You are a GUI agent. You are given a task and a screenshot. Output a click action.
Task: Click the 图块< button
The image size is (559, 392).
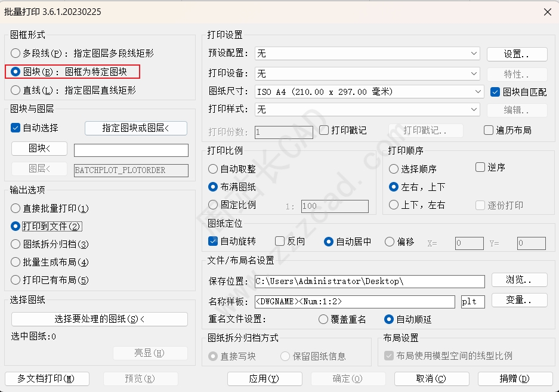tap(39, 149)
